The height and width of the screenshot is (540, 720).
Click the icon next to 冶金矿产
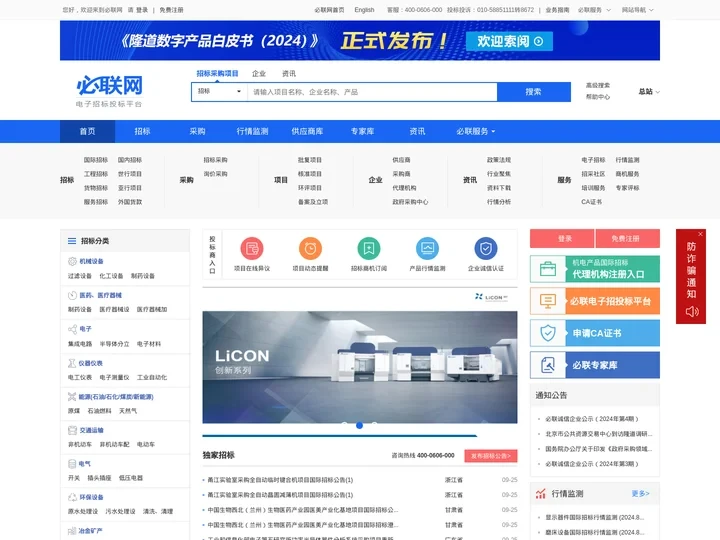click(x=72, y=531)
